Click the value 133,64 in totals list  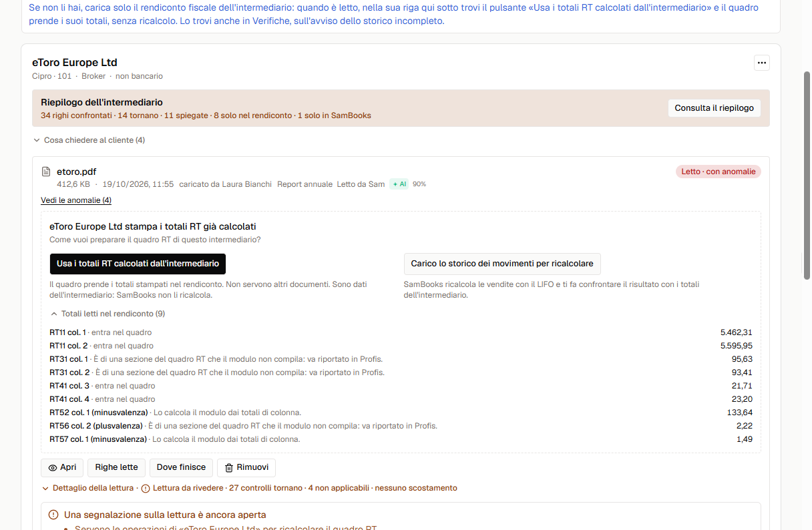click(x=740, y=413)
